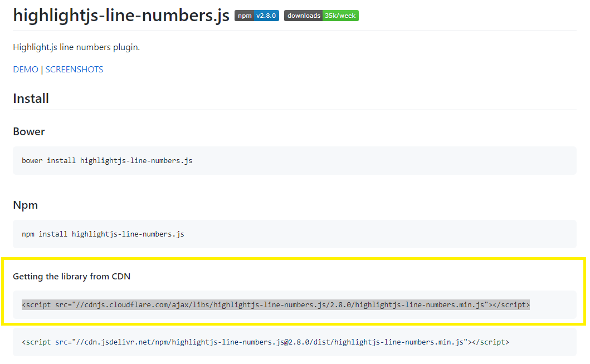
Task: Open the DEMO link
Action: click(26, 70)
